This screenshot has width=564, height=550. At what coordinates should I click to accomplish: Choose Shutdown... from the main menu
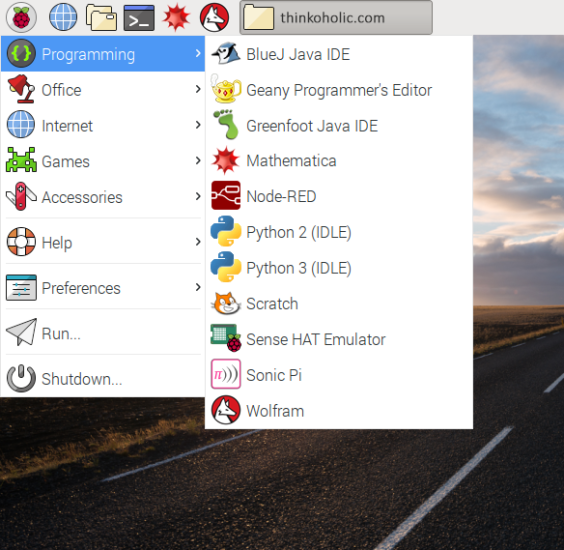pyautogui.click(x=103, y=378)
